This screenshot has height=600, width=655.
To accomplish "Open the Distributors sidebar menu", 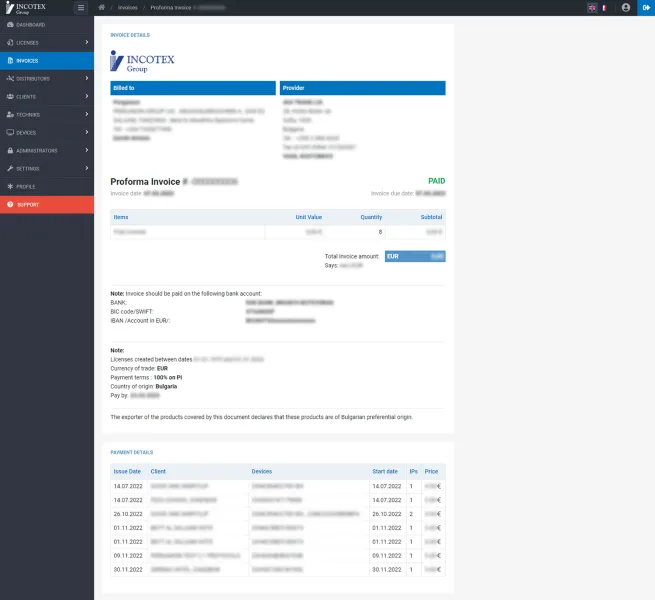I will click(x=47, y=79).
